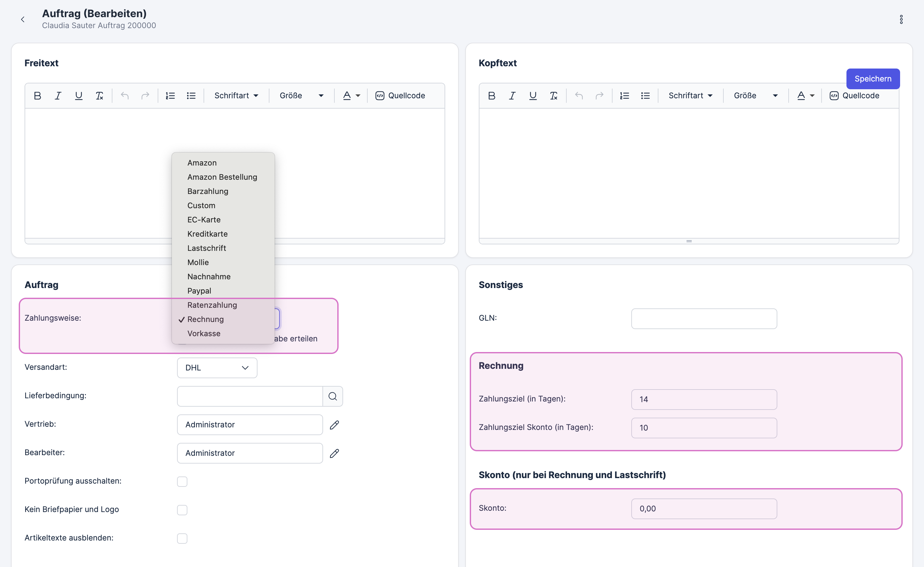This screenshot has height=567, width=924.
Task: Click pencil icon next to Vertrieb
Action: coord(334,425)
